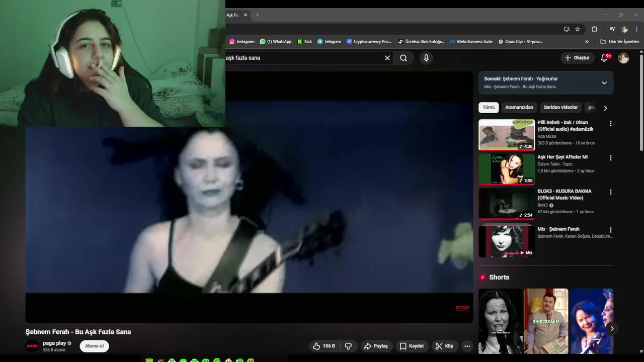Click the Abone ol subscribe button
The height and width of the screenshot is (362, 644).
(x=94, y=346)
